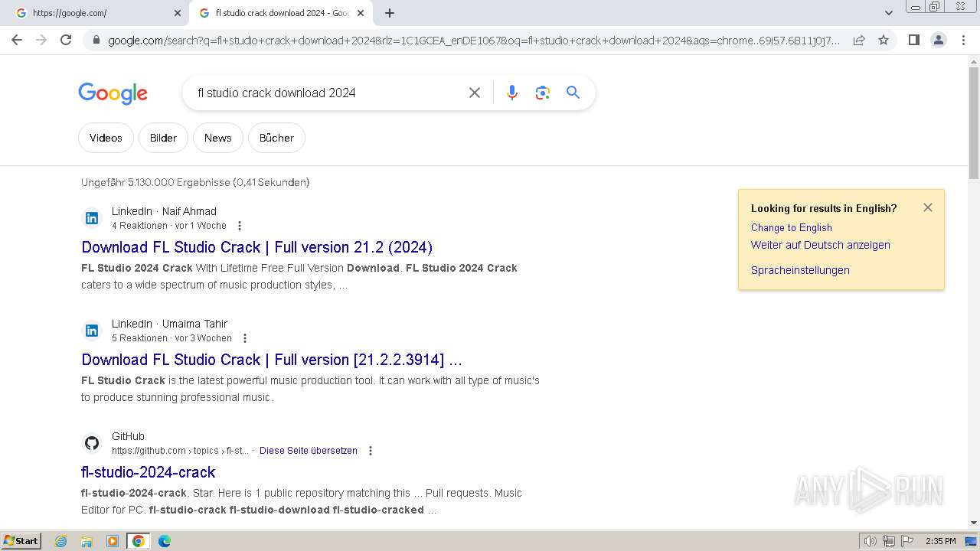Click the 'LinkedIn · Naif Ahmad' source text
Screen dimensions: 980x551
[164, 211]
